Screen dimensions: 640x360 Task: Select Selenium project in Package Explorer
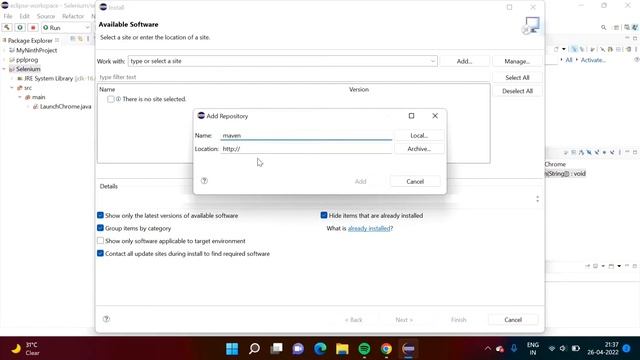point(28,69)
